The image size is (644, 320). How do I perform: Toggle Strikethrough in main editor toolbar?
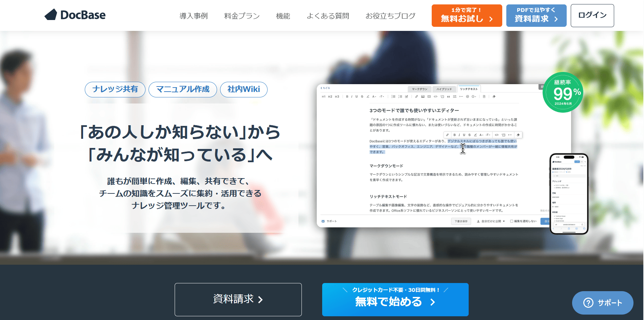[362, 97]
